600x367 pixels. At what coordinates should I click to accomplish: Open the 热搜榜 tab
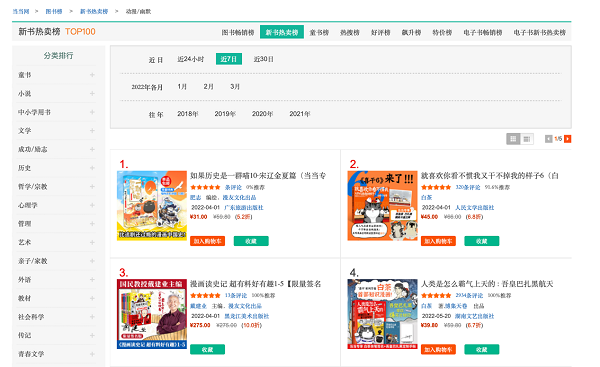pos(350,33)
